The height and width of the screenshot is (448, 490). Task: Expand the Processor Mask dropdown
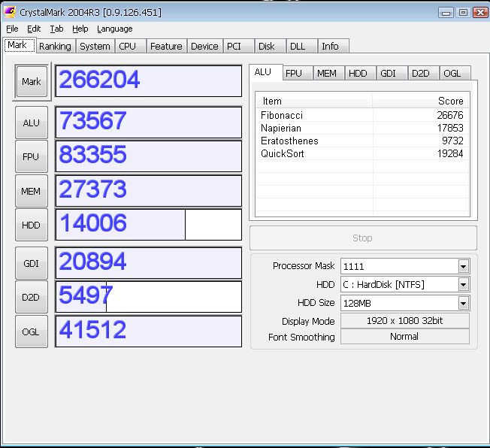pyautogui.click(x=464, y=266)
